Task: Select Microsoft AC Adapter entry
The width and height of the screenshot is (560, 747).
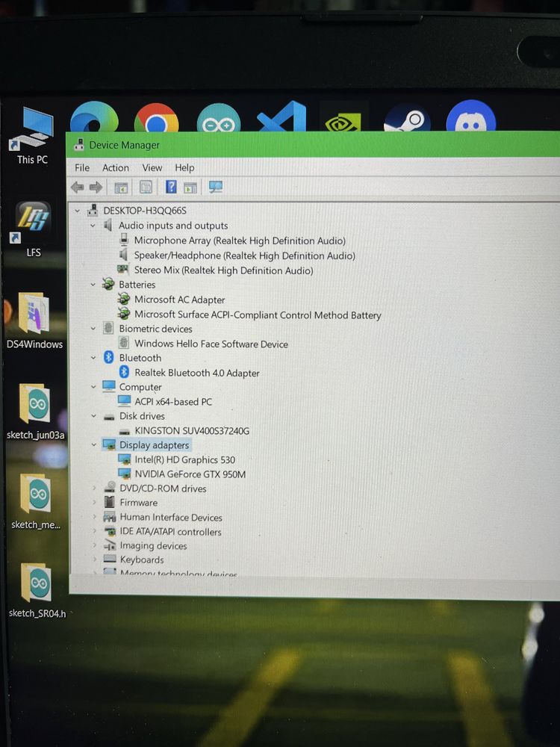Action: [x=179, y=300]
